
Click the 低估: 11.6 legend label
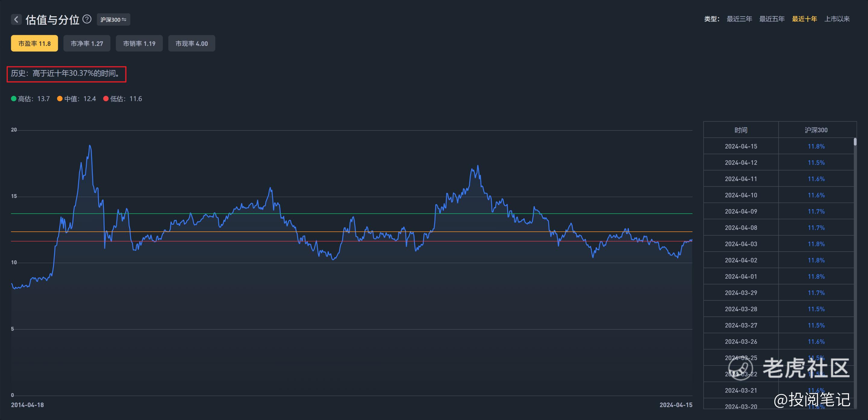click(x=126, y=99)
